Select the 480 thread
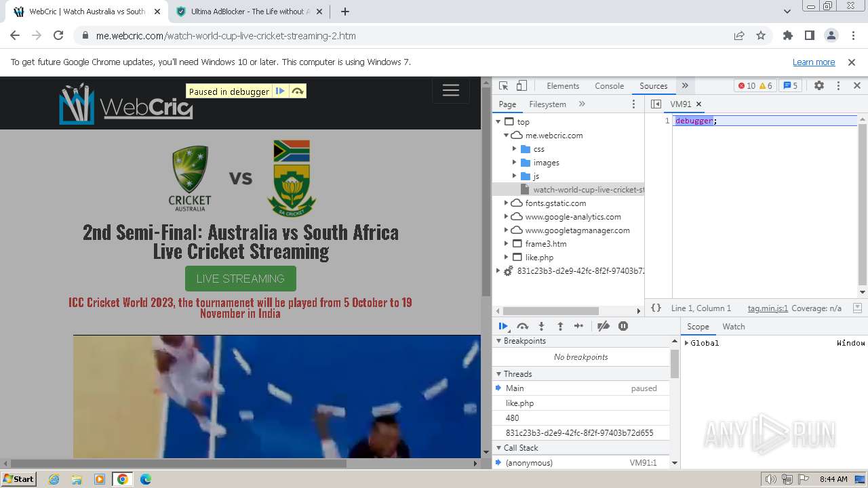 tap(581, 418)
